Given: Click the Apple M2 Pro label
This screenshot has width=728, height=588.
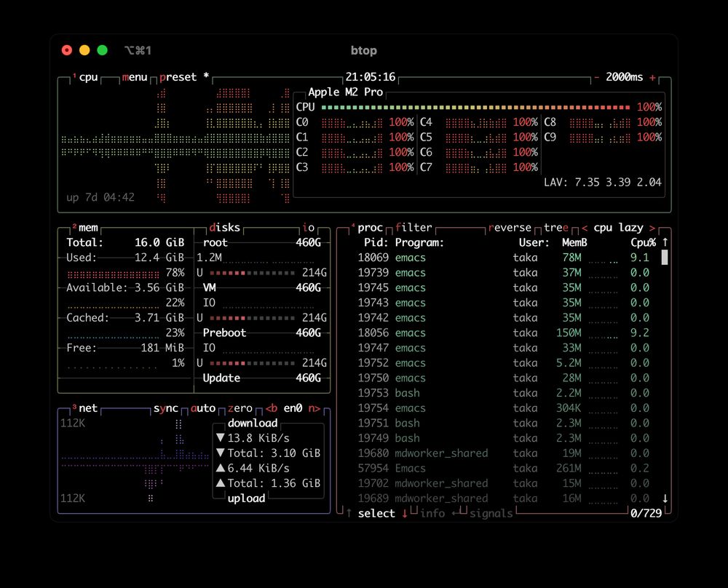Looking at the screenshot, I should point(345,92).
